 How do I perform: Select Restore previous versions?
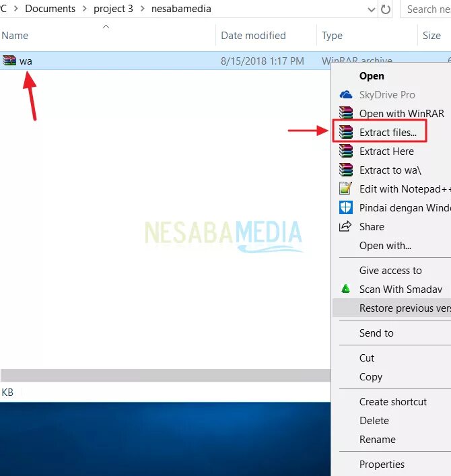[392, 308]
